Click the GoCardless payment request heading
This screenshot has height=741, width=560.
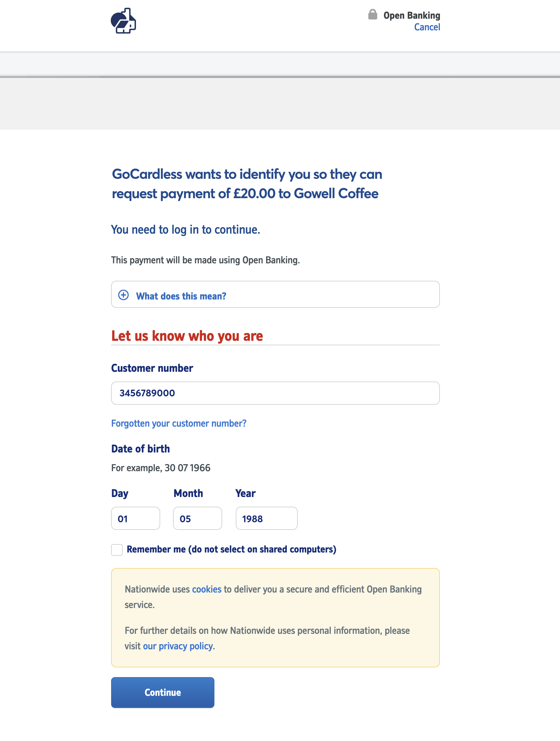click(247, 184)
